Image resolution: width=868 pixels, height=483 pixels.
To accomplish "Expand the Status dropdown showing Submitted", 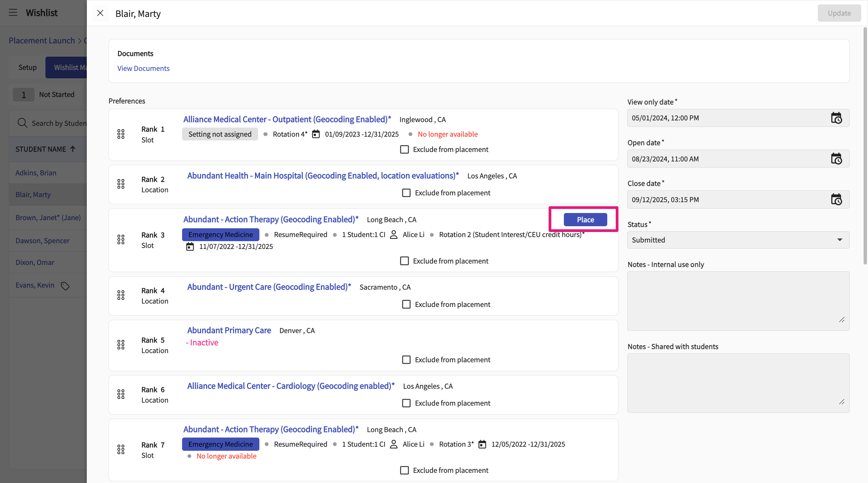I will click(738, 240).
